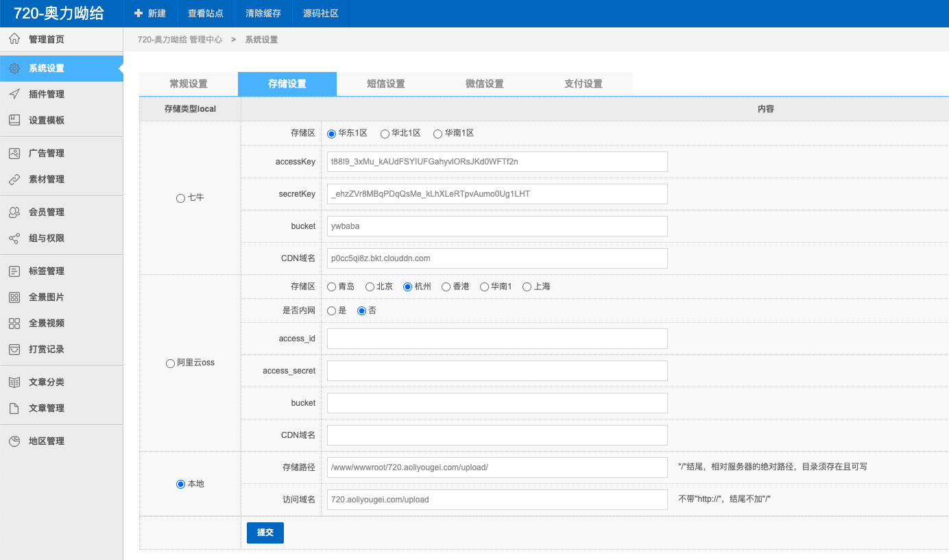Viewport: 949px width, 560px height.
Task: Focus the access_secret input field
Action: (497, 371)
